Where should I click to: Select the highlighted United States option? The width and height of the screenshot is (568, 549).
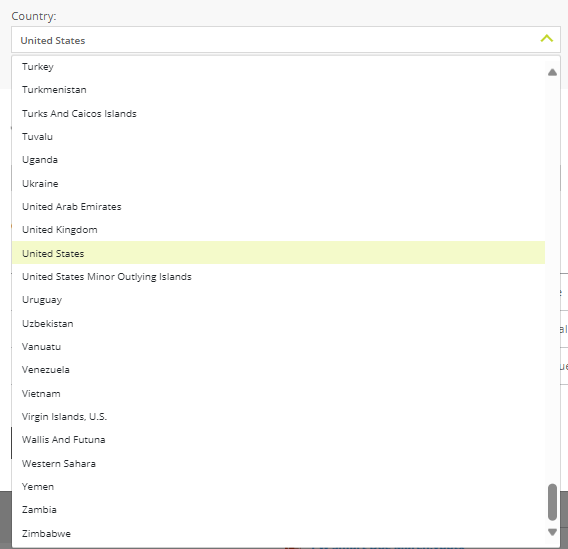(278, 253)
